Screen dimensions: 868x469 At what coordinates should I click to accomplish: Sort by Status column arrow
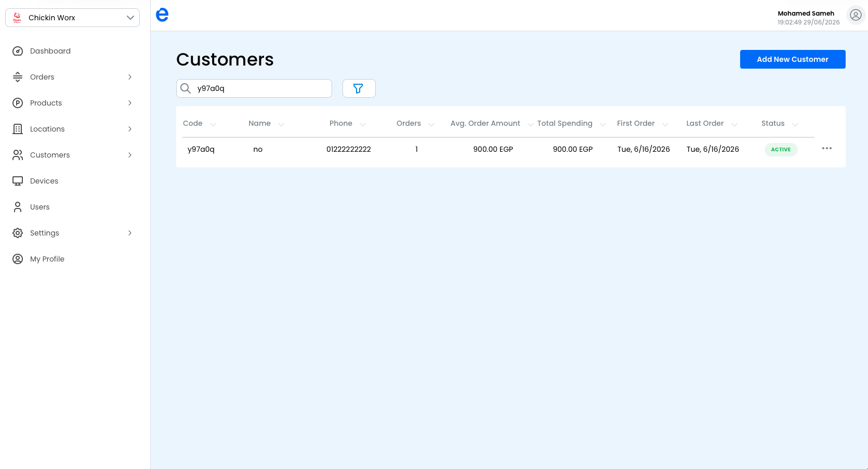tap(795, 124)
